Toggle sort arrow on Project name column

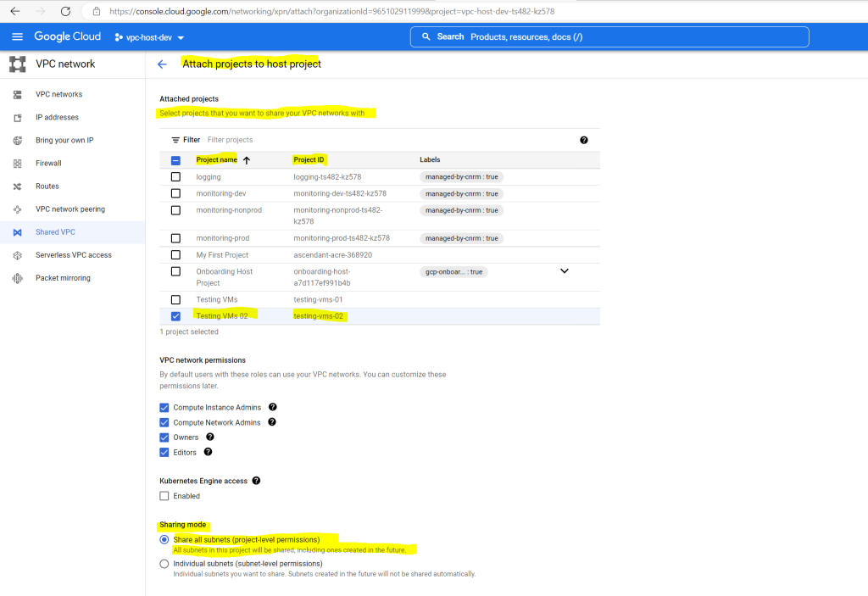[247, 160]
